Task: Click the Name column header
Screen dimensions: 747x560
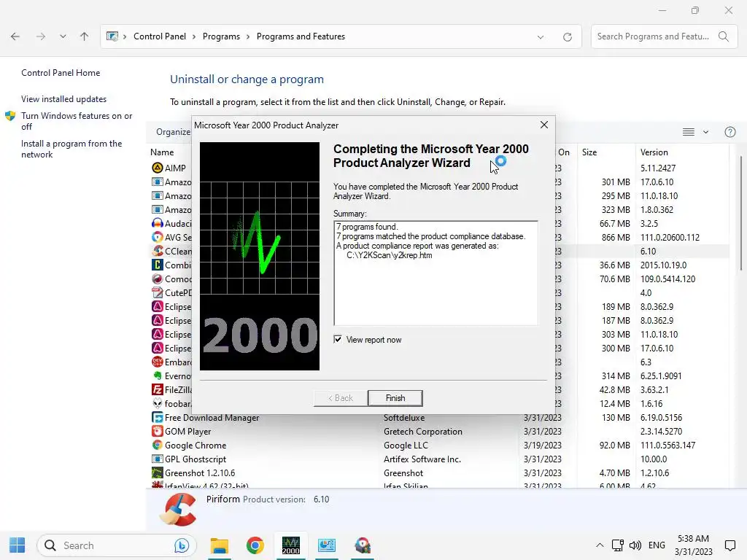Action: pos(162,152)
